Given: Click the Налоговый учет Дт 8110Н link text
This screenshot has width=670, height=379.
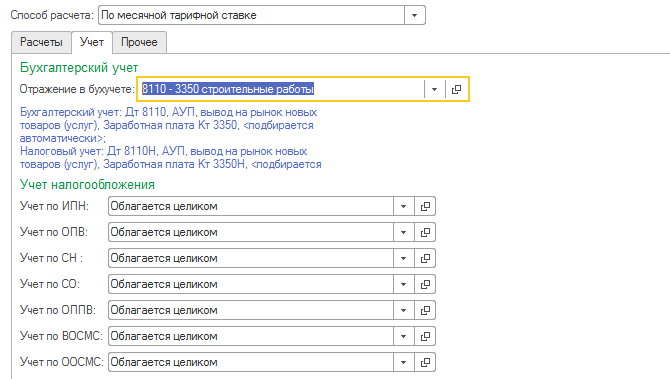Looking at the screenshot, I should click(x=170, y=158).
